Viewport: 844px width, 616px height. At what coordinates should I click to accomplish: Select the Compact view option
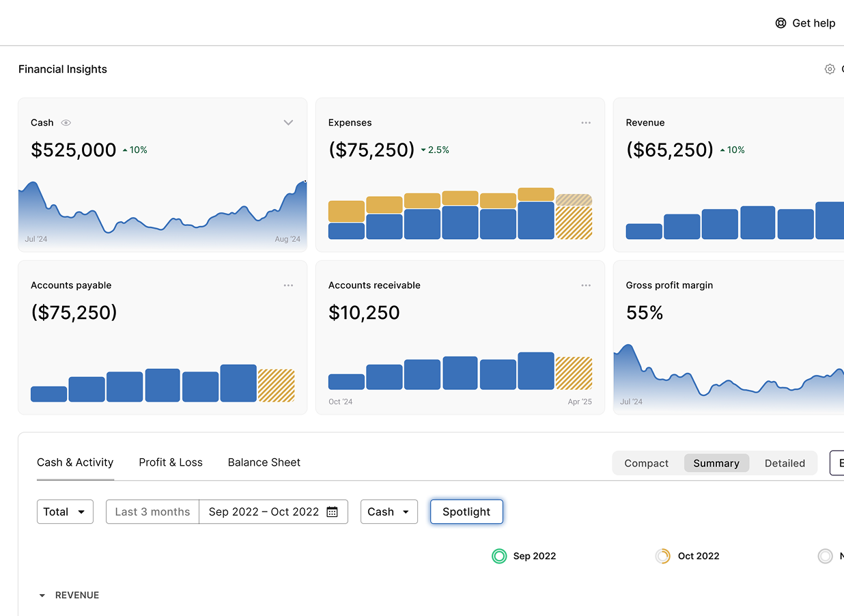647,463
